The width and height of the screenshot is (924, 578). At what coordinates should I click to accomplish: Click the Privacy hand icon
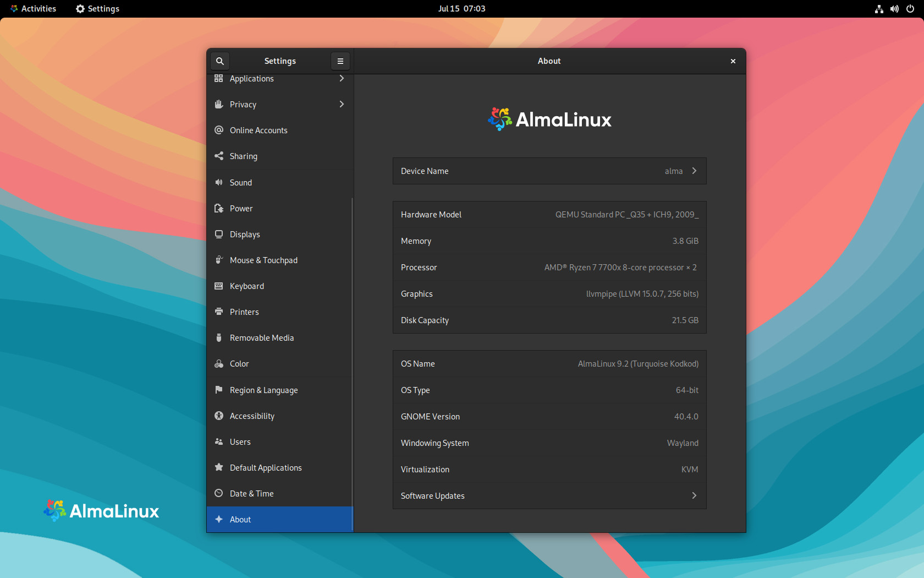219,105
